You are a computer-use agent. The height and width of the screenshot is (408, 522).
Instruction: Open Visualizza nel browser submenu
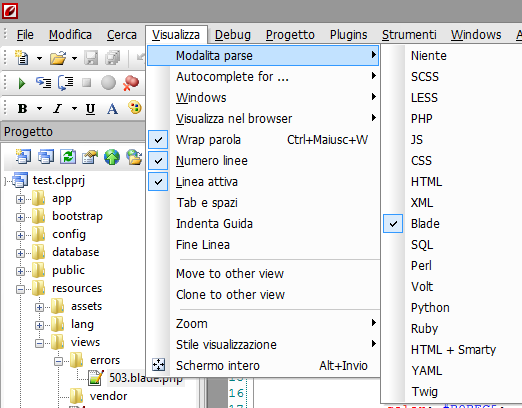(263, 119)
